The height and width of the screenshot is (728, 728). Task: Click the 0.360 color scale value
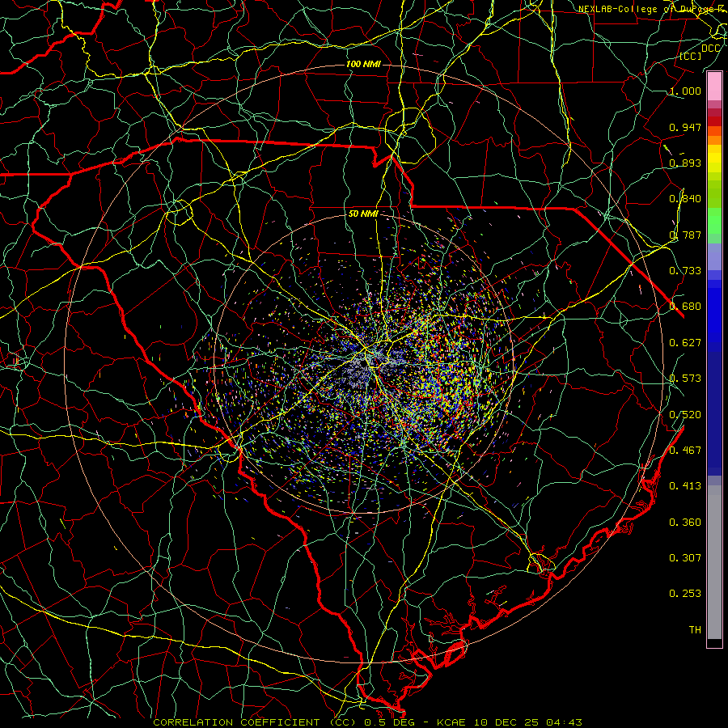[685, 523]
